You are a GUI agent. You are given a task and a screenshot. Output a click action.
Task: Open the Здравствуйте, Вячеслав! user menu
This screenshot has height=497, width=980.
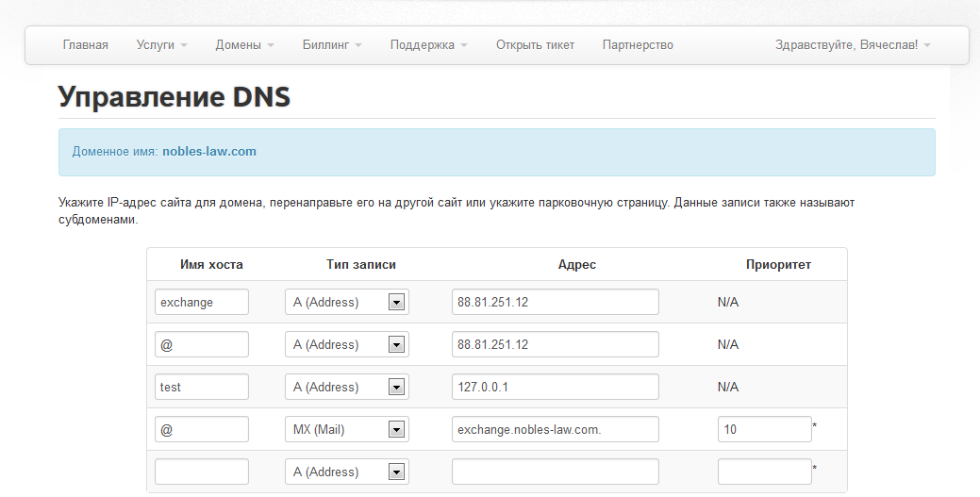[852, 44]
